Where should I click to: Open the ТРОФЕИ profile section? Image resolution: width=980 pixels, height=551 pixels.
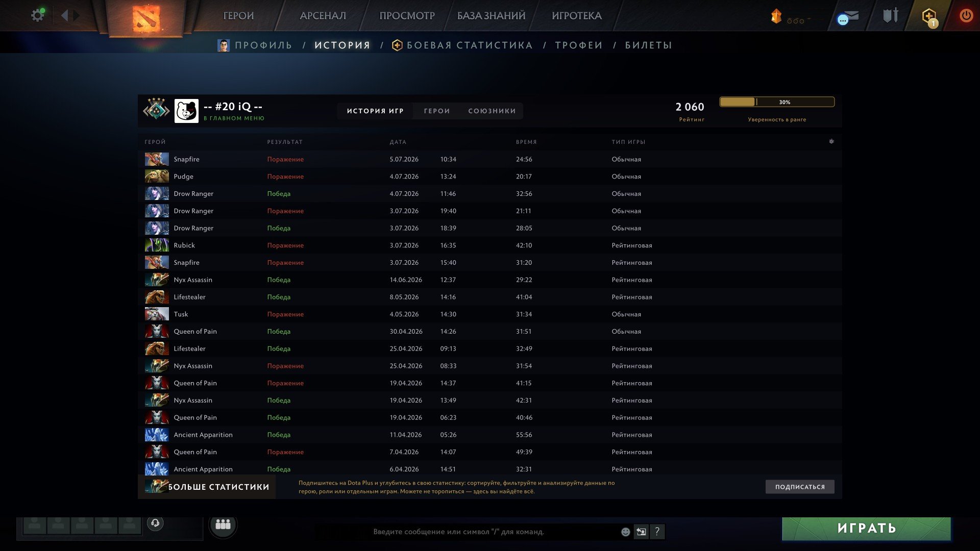(579, 45)
